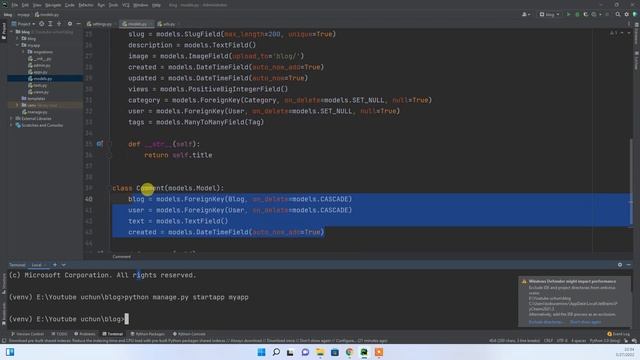Open the Window menu
The width and height of the screenshot is (640, 360).
(x=140, y=5)
